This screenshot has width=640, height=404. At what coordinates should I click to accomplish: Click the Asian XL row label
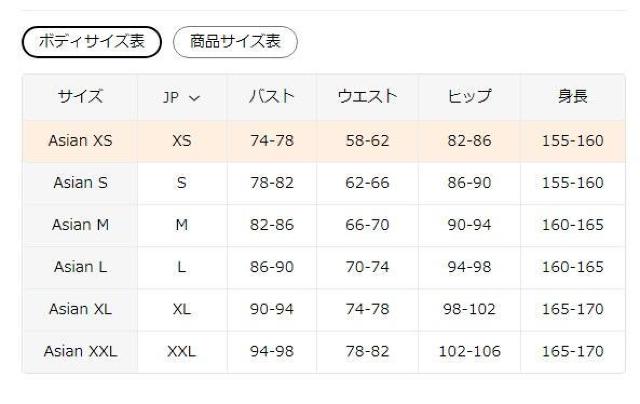(x=80, y=309)
